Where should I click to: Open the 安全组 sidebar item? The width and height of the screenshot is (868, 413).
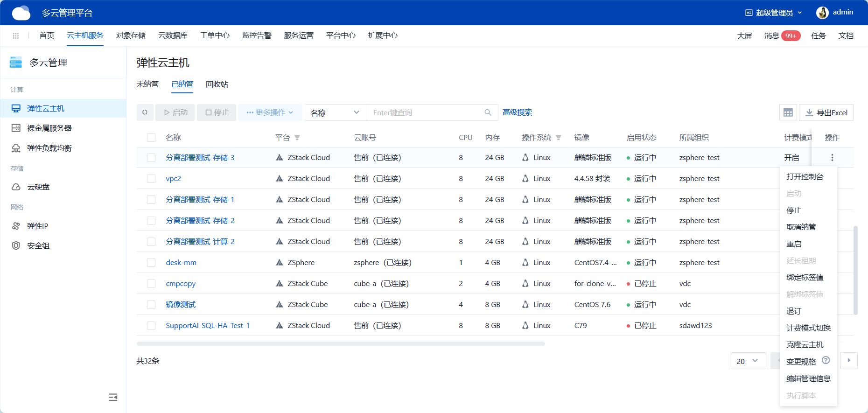63,245
